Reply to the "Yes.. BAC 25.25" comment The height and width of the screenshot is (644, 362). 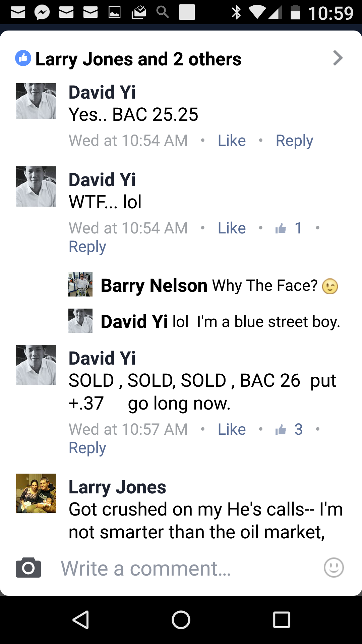[294, 141]
